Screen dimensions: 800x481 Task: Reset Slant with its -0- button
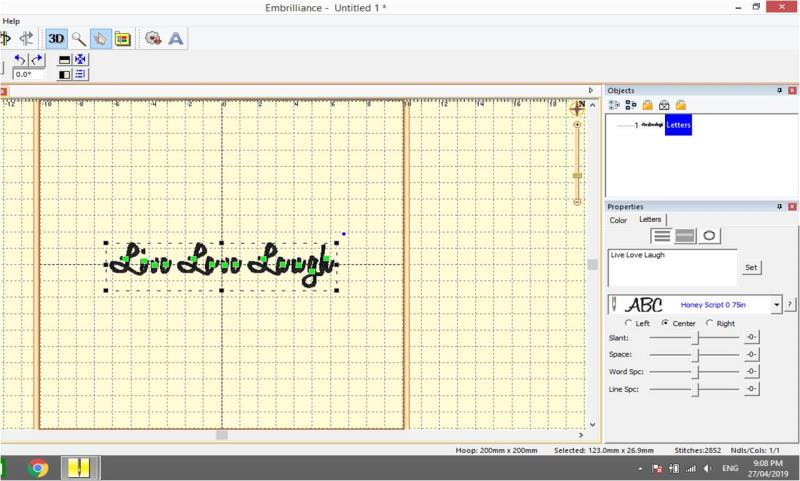tap(752, 337)
